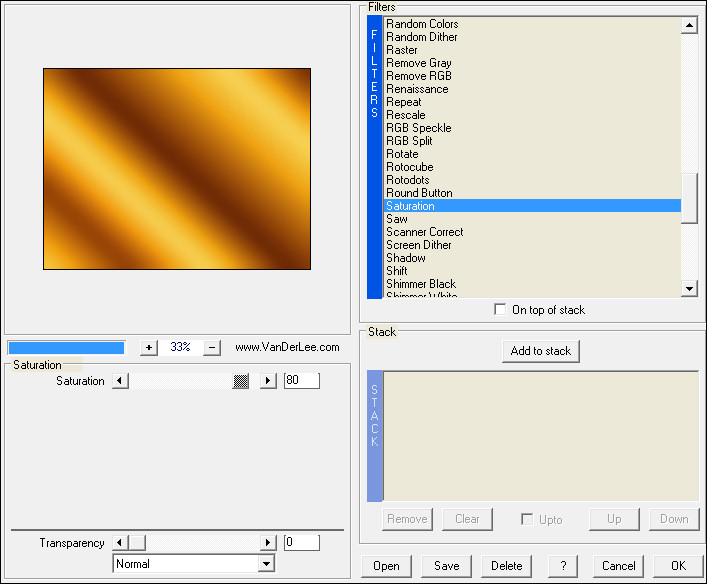This screenshot has width=707, height=584.
Task: Click Add to stack button
Action: [541, 351]
